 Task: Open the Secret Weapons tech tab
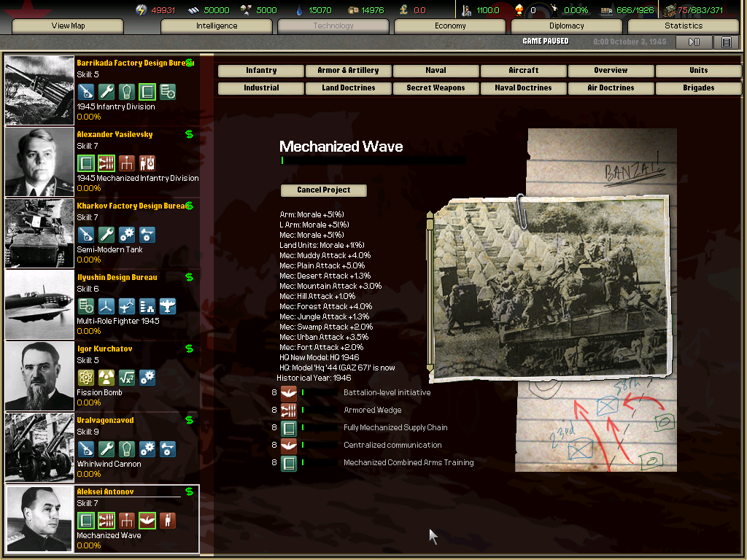point(436,88)
